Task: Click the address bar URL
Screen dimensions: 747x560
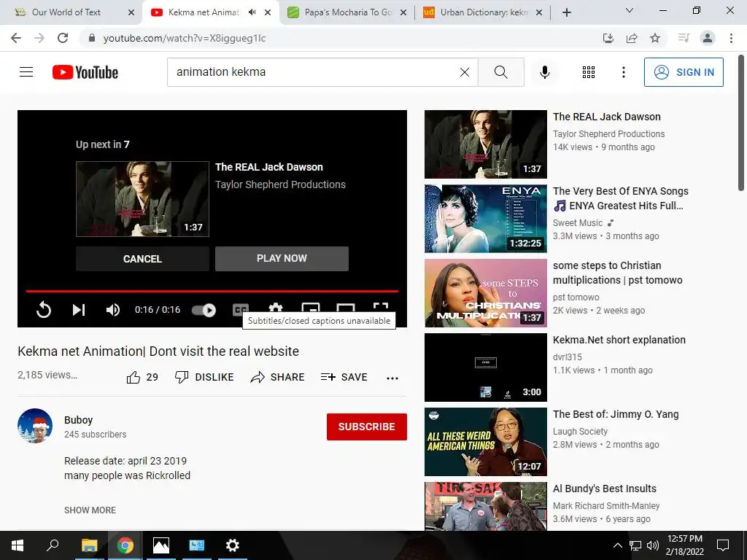Action: (x=185, y=38)
